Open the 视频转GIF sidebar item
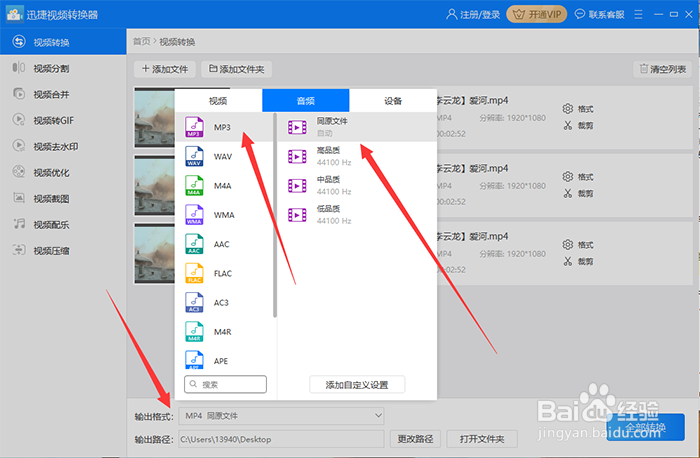This screenshot has height=458, width=700. pos(63,120)
